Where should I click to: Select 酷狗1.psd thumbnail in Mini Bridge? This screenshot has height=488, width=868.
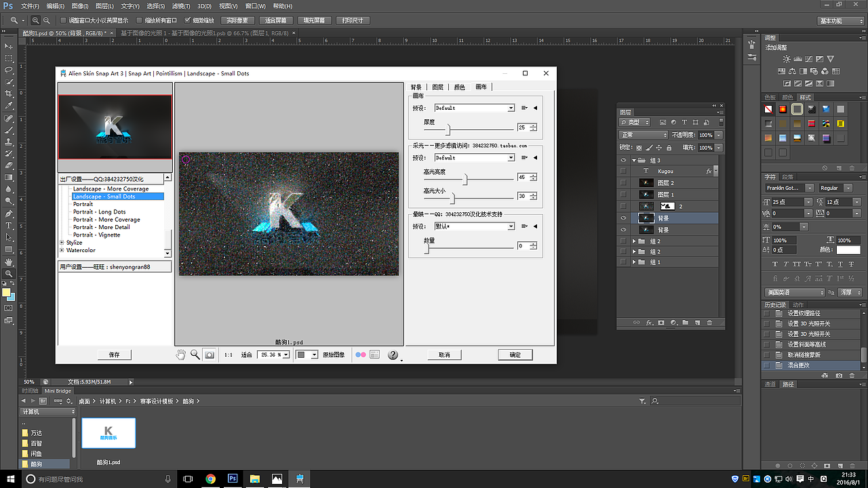[108, 432]
